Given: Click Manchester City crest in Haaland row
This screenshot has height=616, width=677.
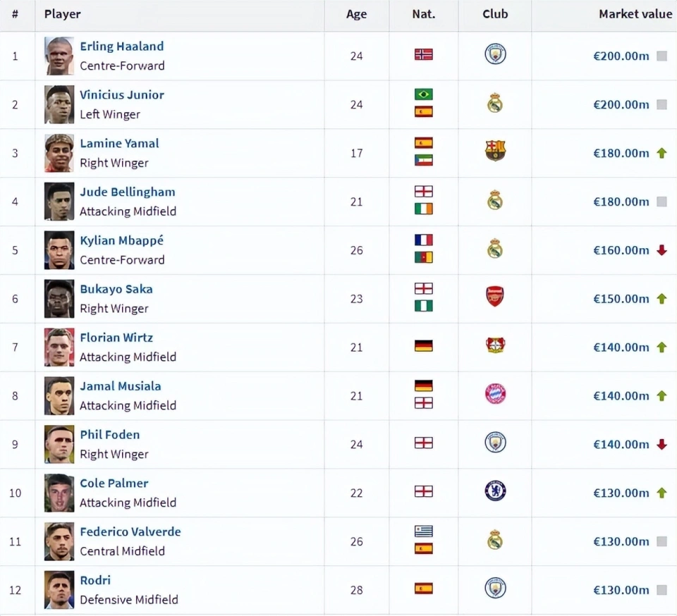Looking at the screenshot, I should [x=495, y=54].
